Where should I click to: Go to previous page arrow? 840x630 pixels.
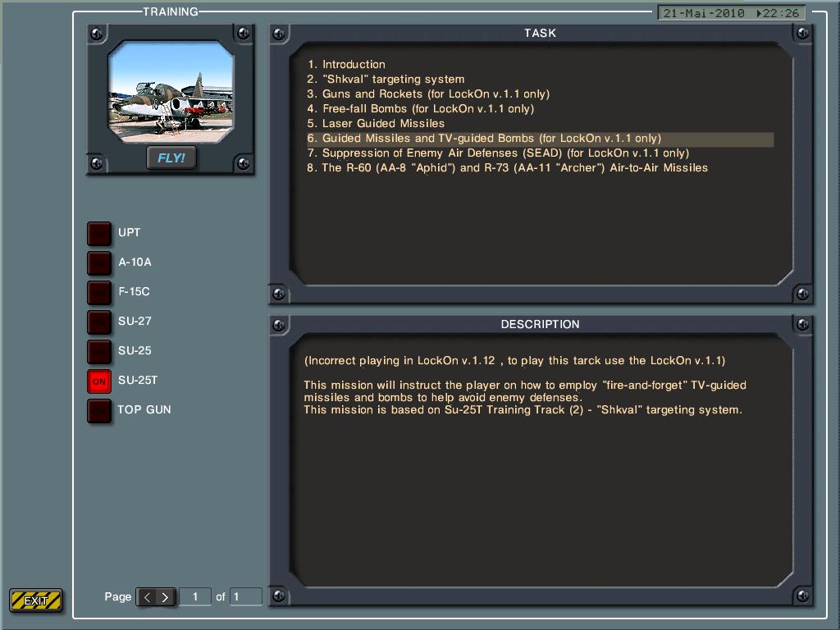pyautogui.click(x=147, y=597)
